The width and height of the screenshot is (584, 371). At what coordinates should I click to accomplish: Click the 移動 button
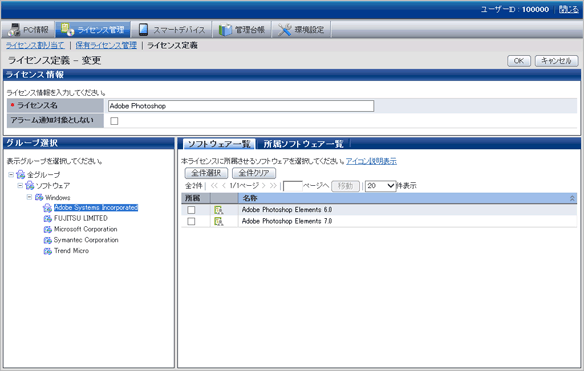pyautogui.click(x=345, y=186)
